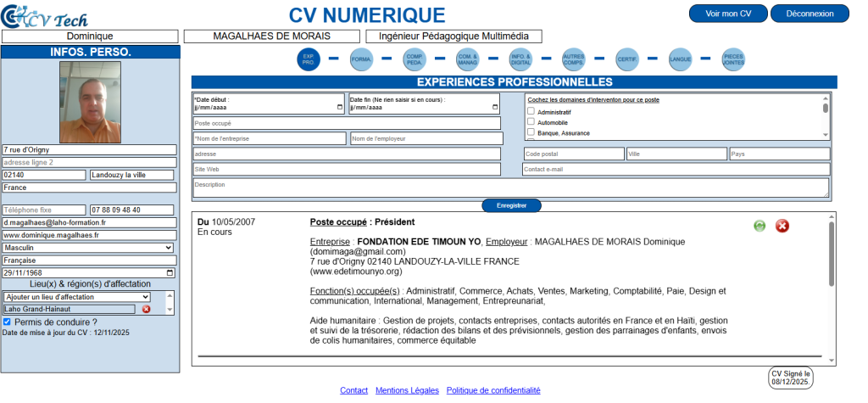
Task: Open the birth date calendar picker icon
Action: (x=170, y=272)
